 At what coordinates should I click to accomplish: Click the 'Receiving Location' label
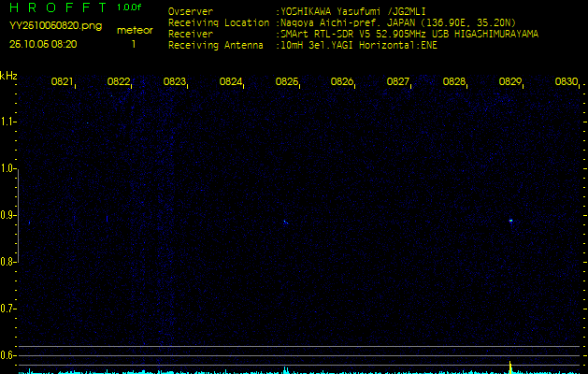(219, 22)
